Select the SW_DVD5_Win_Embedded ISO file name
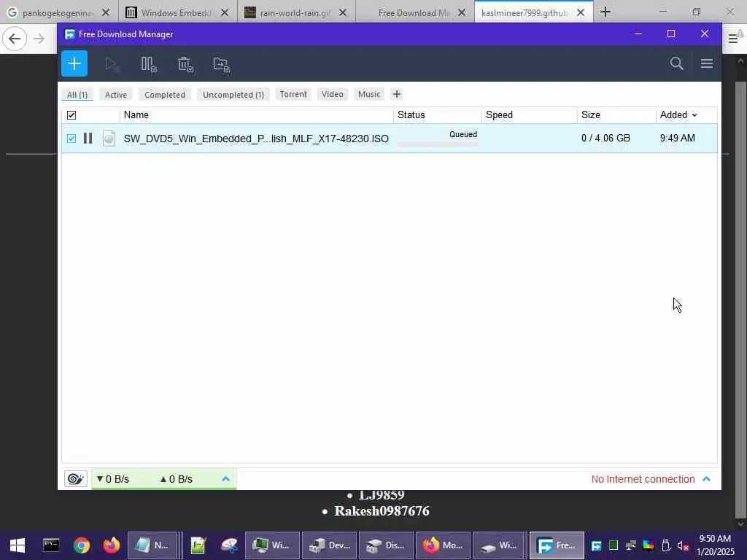The width and height of the screenshot is (747, 560). tap(256, 139)
